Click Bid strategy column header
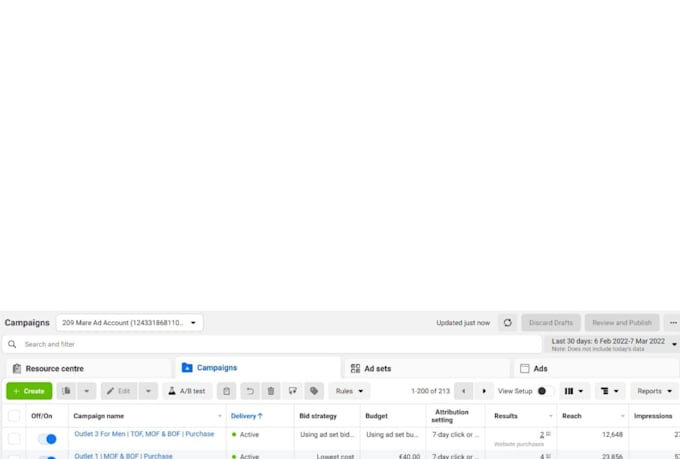 318,416
